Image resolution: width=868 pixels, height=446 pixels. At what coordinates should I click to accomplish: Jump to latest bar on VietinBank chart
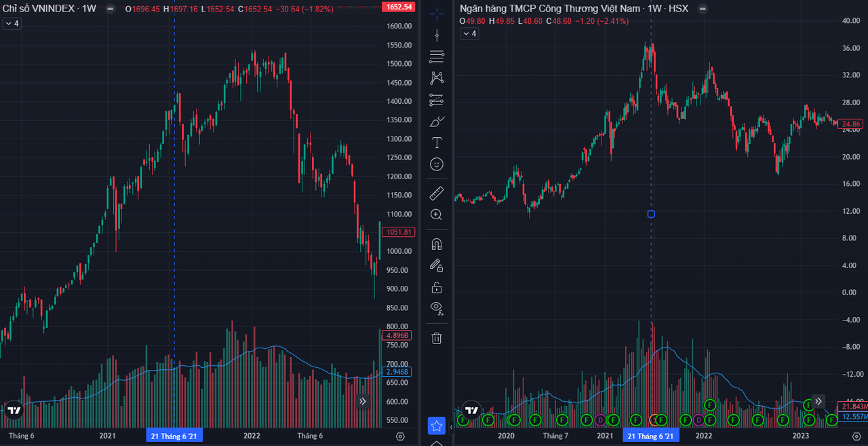[x=818, y=401]
